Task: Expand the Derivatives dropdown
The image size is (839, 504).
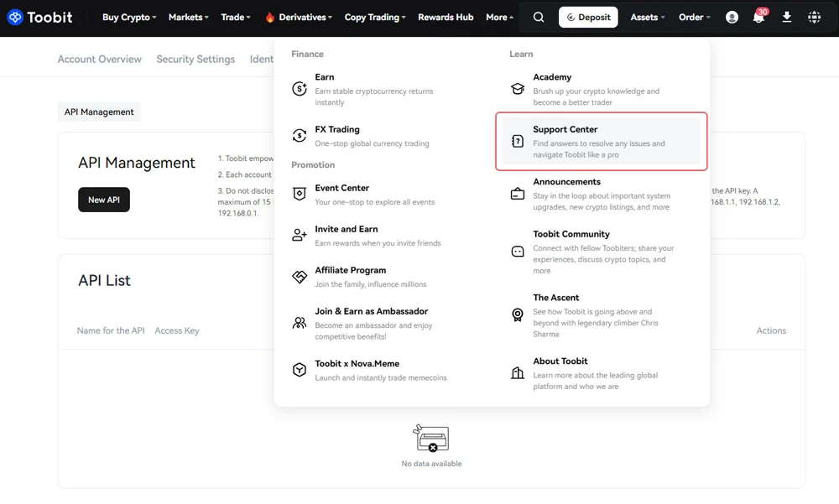Action: (x=305, y=17)
